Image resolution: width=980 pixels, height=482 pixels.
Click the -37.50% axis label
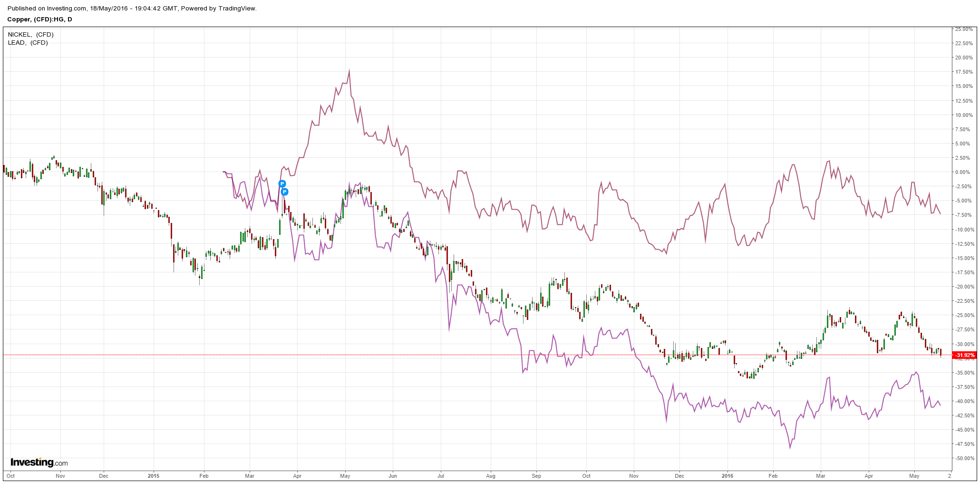click(x=964, y=387)
